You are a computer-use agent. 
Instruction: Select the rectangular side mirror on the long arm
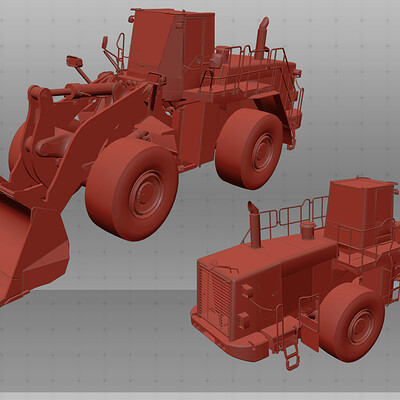pyautogui.click(x=74, y=61)
